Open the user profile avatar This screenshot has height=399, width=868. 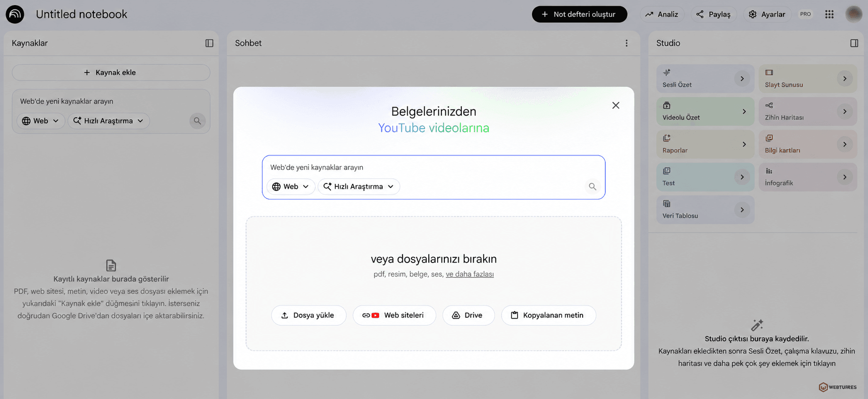click(x=854, y=14)
